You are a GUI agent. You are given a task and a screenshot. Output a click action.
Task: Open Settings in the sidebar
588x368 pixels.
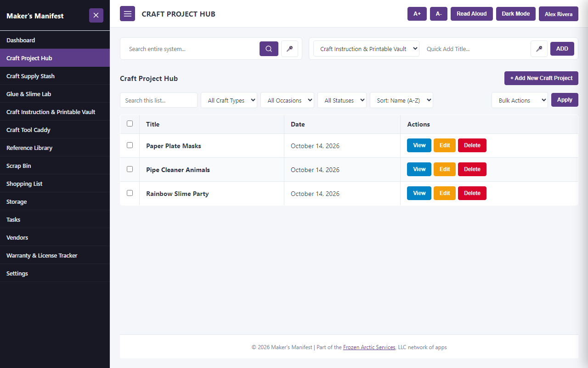pyautogui.click(x=55, y=273)
